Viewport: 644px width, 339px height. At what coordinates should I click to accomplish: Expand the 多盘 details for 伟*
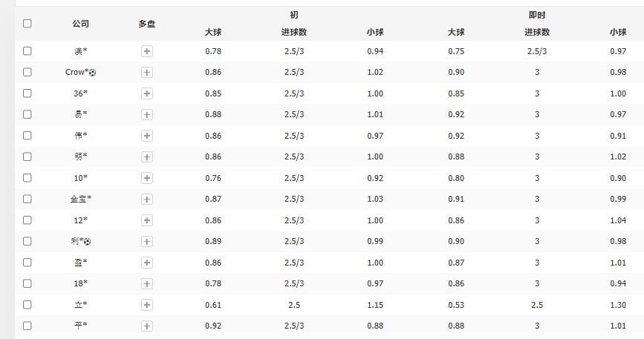(x=147, y=136)
